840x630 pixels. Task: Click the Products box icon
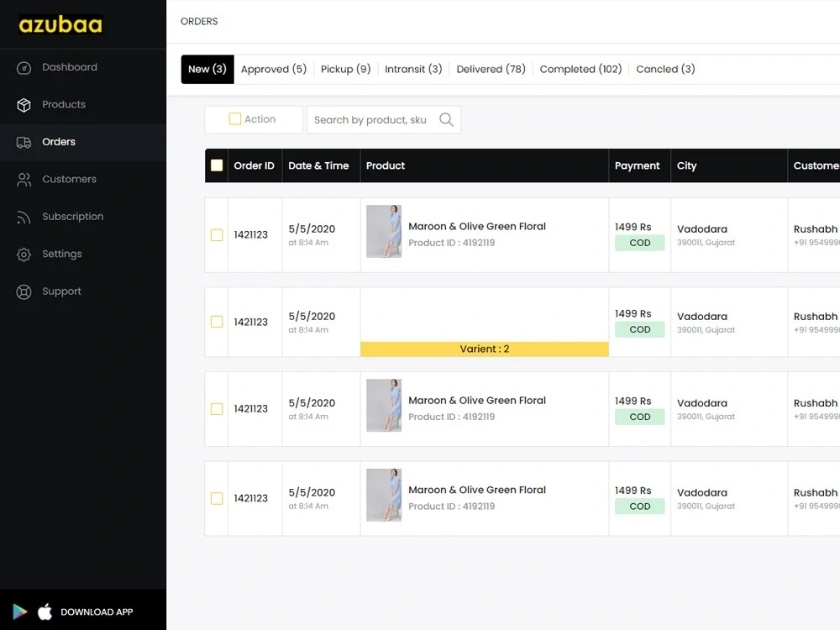24,105
